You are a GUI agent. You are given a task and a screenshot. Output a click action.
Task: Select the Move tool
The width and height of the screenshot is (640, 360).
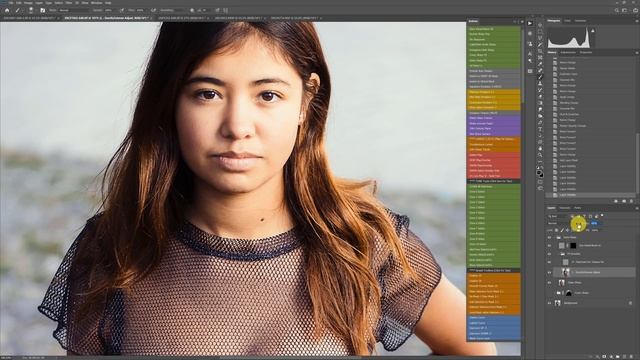tap(540, 25)
